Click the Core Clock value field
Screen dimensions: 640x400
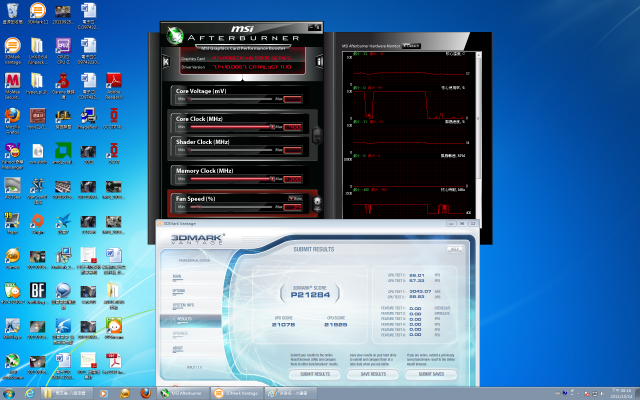(x=293, y=127)
